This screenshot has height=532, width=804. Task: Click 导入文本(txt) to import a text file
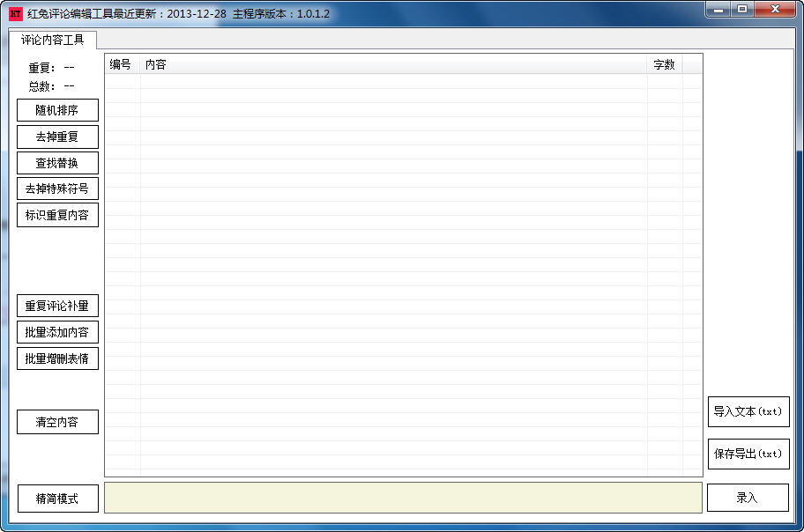coord(748,411)
